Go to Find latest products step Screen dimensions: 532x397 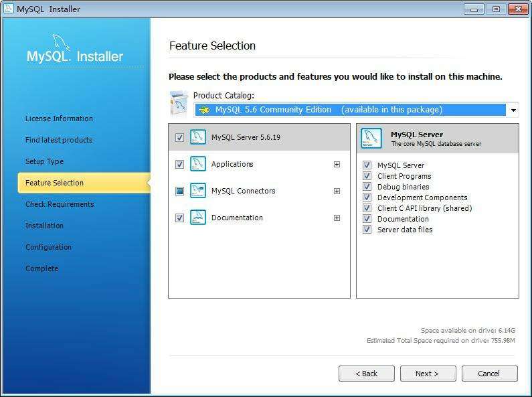59,140
